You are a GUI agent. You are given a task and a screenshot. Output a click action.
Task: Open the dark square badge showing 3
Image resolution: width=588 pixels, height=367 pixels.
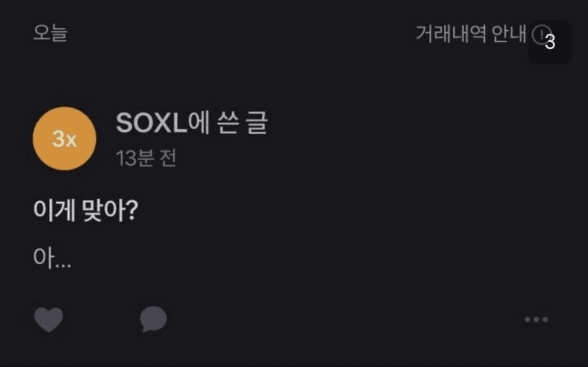pos(550,42)
